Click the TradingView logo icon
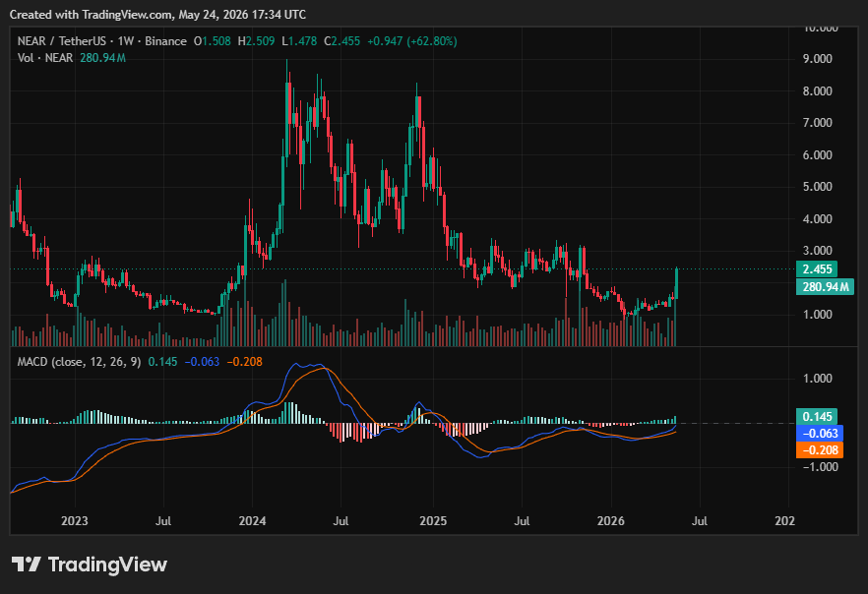The image size is (868, 594). coord(26,564)
